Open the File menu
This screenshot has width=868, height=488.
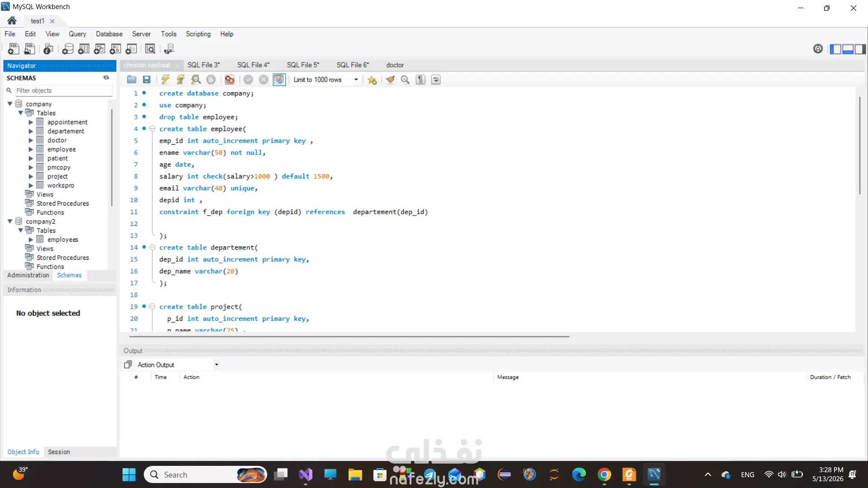coord(10,34)
